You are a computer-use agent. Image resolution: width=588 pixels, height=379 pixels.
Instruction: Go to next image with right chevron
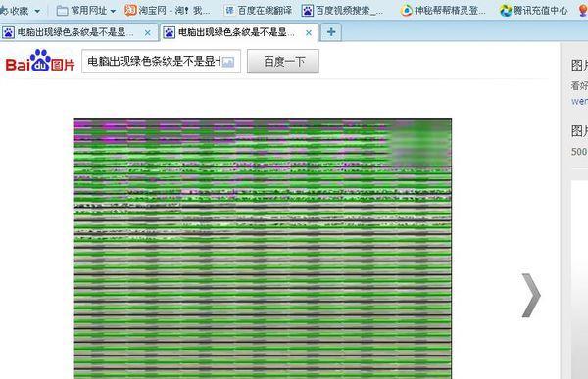[531, 296]
